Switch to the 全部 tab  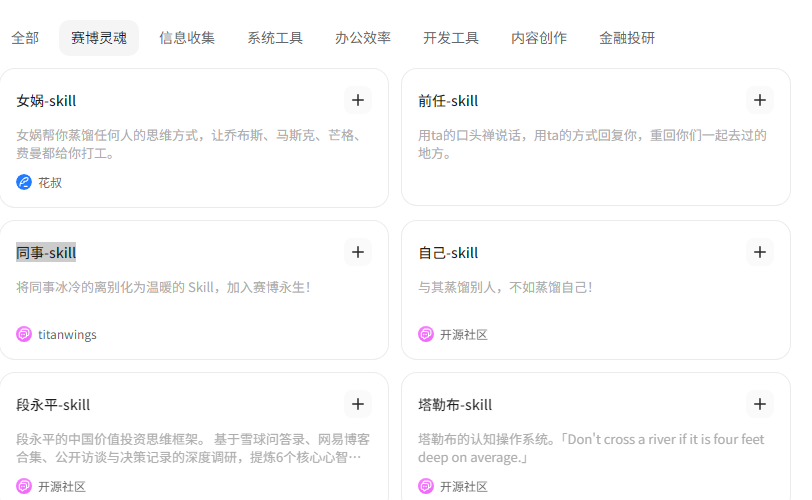25,38
